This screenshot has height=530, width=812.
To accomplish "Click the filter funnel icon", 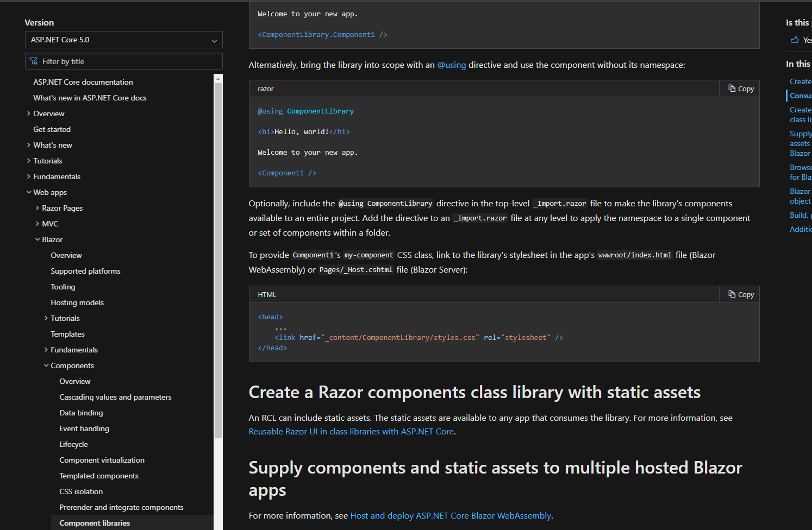I will pyautogui.click(x=34, y=61).
